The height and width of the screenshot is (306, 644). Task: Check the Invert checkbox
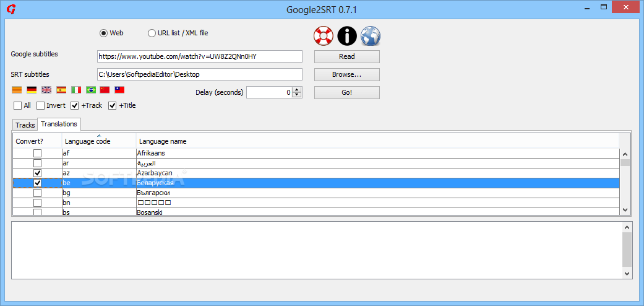(x=41, y=106)
